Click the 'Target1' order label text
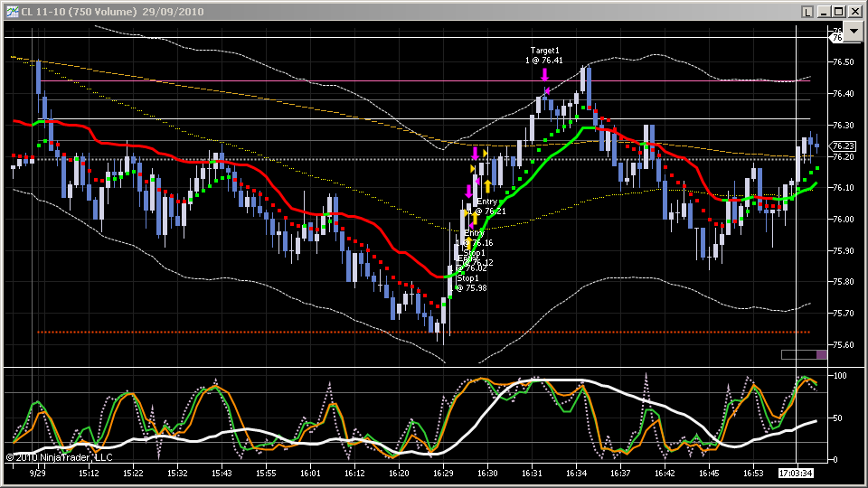The height and width of the screenshot is (488, 868). (544, 51)
